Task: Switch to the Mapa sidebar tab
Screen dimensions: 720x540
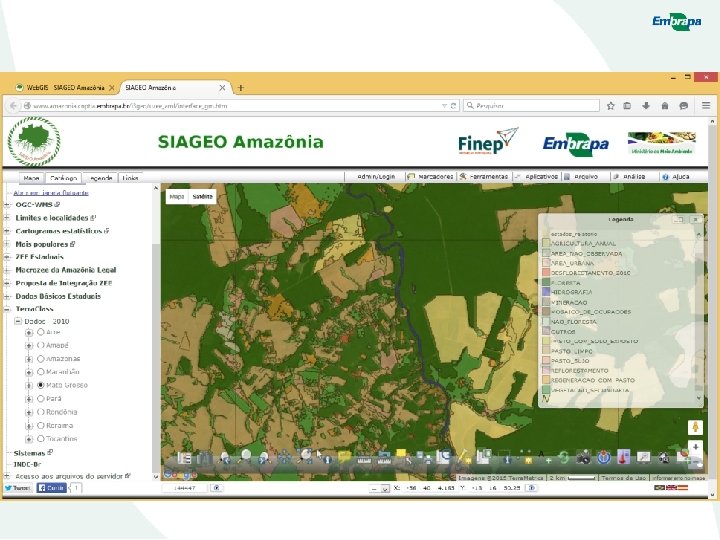Action: click(31, 178)
